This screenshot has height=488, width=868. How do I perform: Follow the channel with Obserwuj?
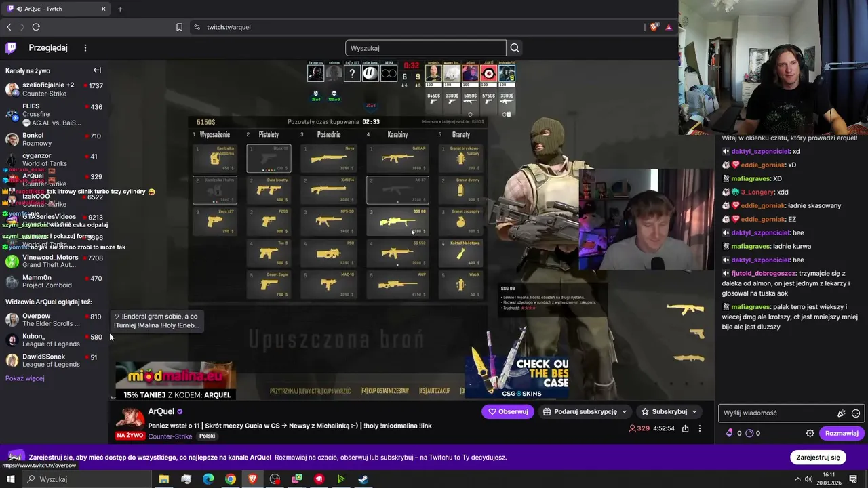coord(508,411)
